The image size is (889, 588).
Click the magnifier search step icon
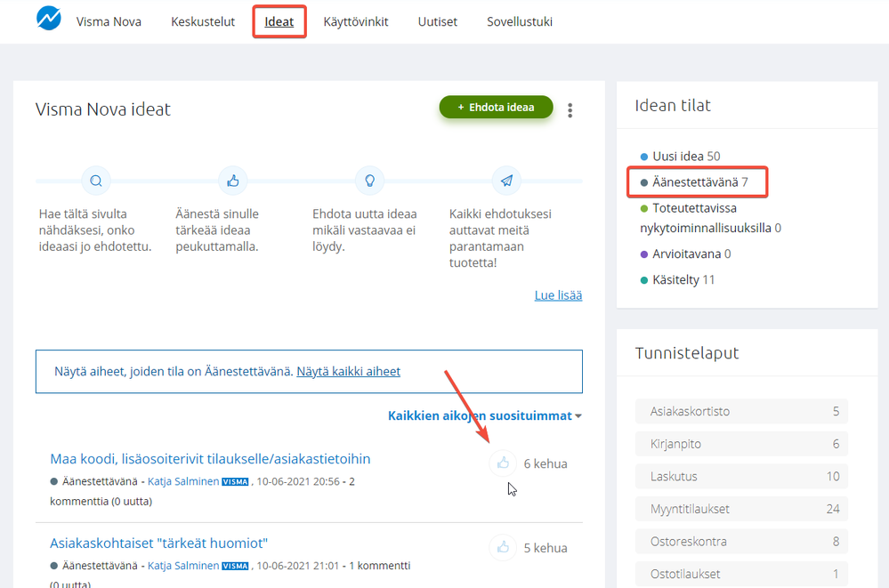click(x=96, y=181)
